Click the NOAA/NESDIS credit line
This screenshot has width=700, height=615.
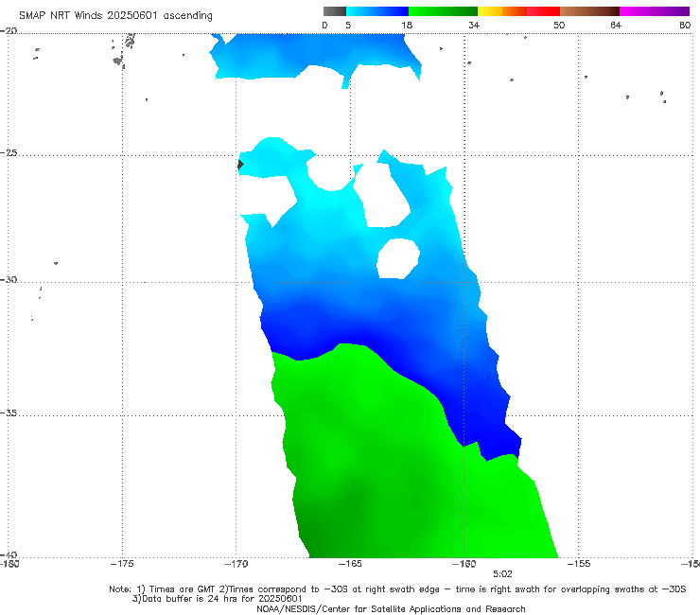pos(391,609)
